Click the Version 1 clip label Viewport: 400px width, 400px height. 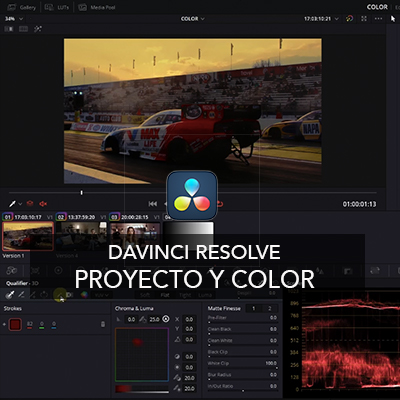[13, 256]
